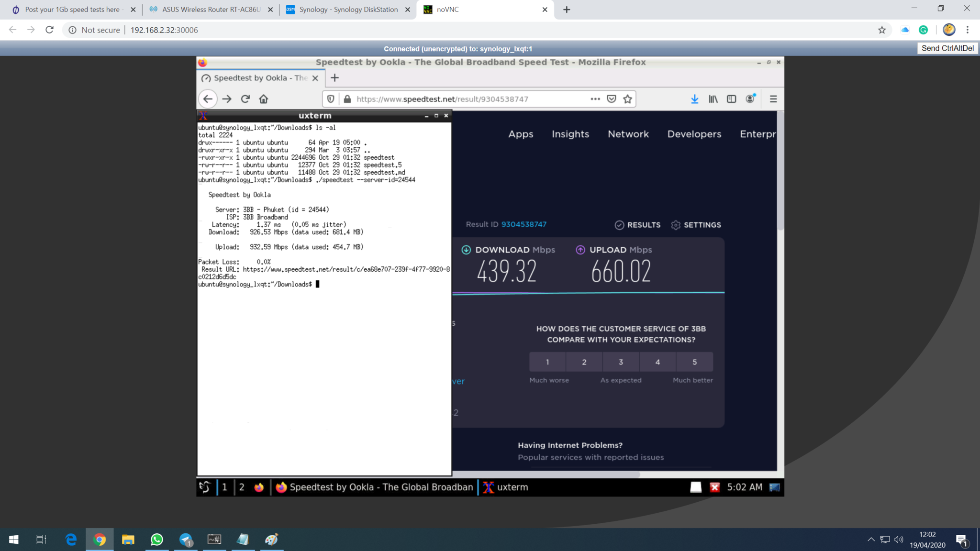This screenshot has height=551, width=980.
Task: Rate 3BB customer service as 1
Action: [x=547, y=362]
